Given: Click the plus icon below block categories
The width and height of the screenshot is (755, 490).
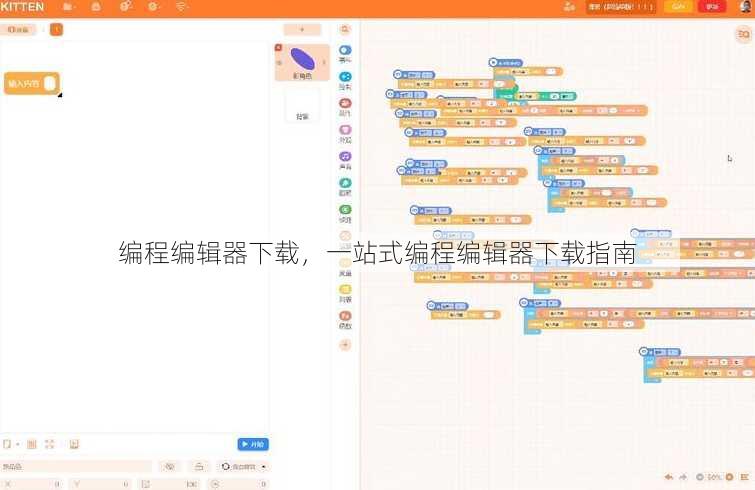Looking at the screenshot, I should pos(345,345).
